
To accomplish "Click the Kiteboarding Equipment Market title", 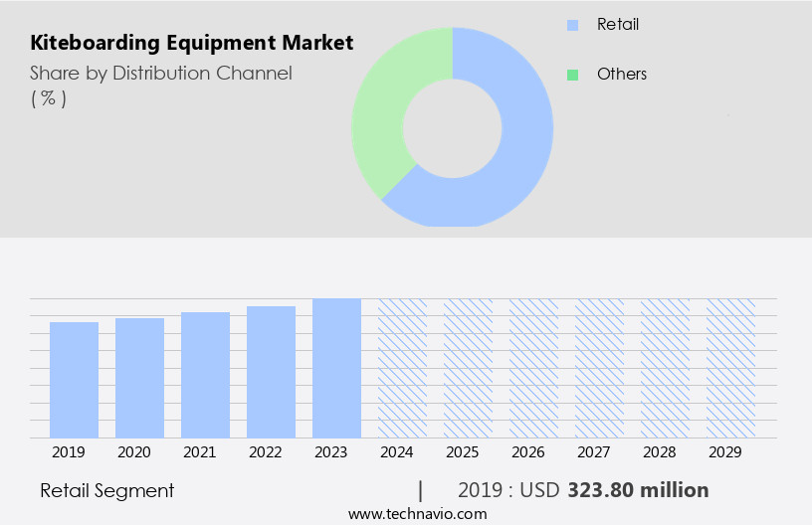I will (191, 44).
